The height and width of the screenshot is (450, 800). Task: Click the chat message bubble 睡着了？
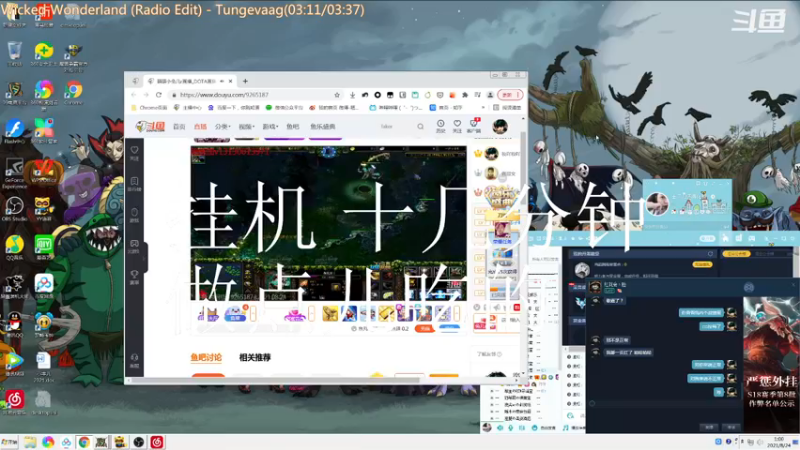tap(614, 301)
